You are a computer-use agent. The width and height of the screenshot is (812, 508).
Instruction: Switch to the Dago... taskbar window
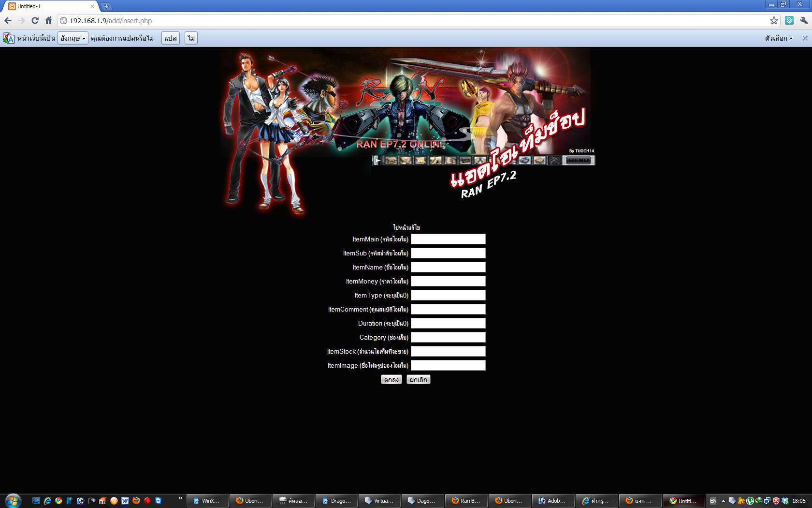[423, 501]
